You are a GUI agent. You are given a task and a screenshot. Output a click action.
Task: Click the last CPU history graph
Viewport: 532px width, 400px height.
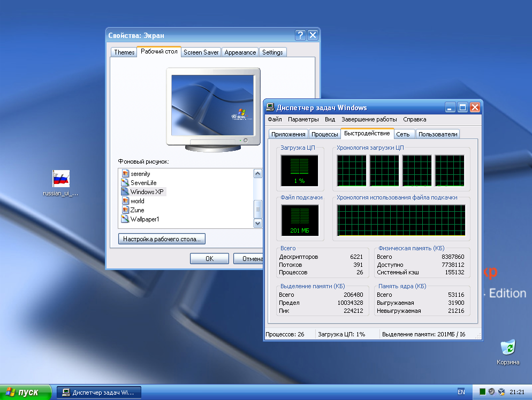[450, 171]
